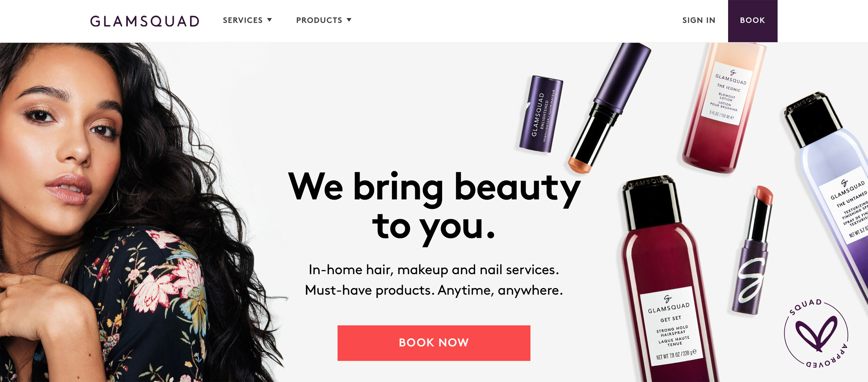
Task: Expand the Services dropdown arrow
Action: tap(269, 20)
